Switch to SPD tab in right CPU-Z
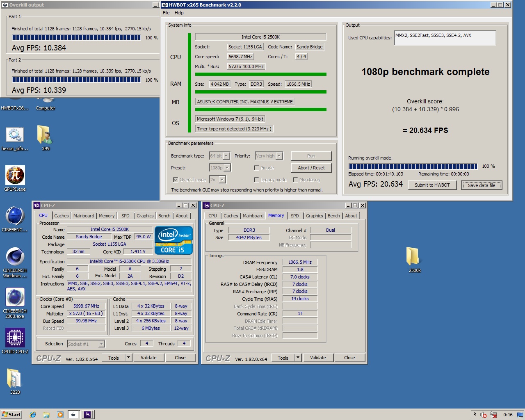Image resolution: width=525 pixels, height=420 pixels. click(295, 216)
